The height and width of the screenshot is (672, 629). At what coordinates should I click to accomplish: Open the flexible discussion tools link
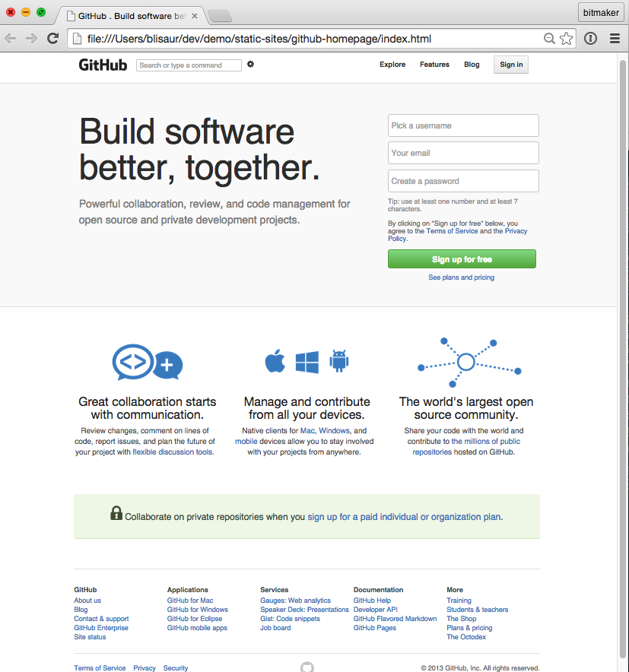tap(173, 452)
